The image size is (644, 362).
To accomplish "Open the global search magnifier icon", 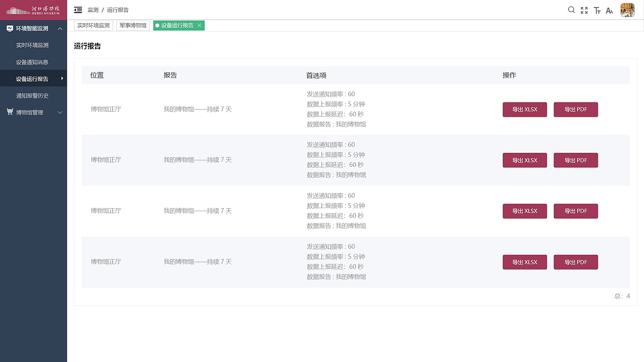I will pos(572,10).
